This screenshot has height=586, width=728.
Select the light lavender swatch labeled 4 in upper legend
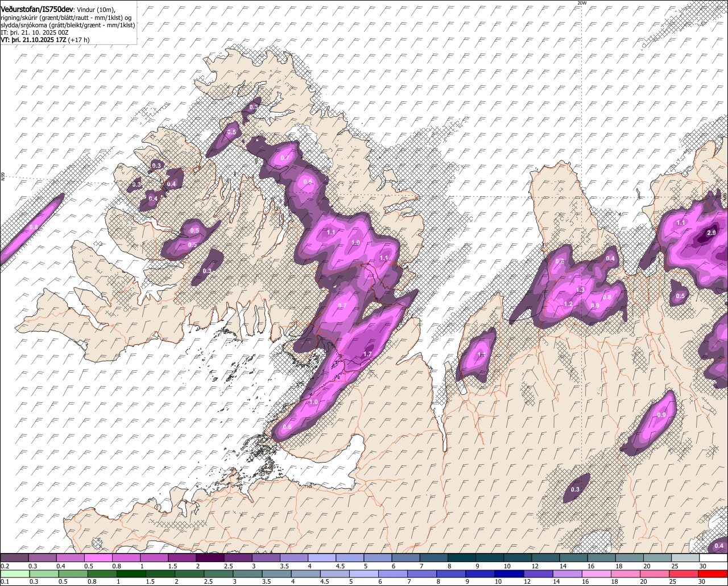(x=322, y=558)
